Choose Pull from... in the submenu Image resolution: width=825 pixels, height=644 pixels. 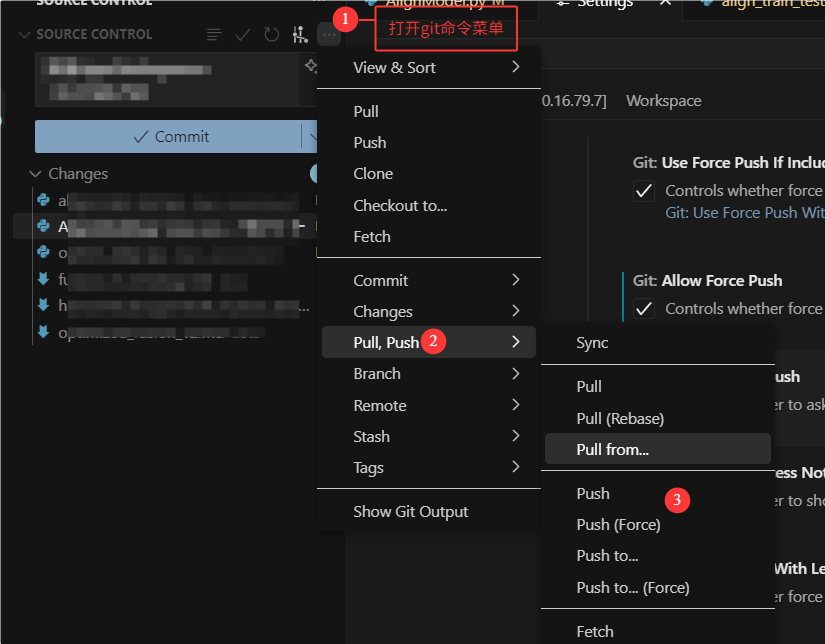658,449
